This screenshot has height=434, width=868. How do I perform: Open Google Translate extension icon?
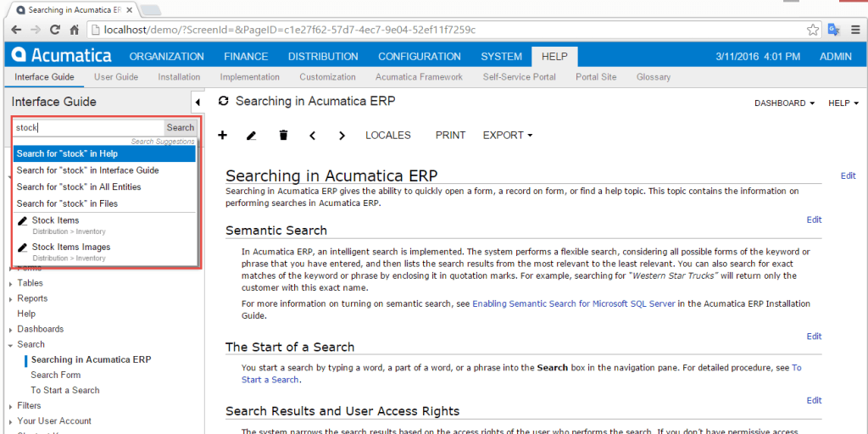click(834, 30)
